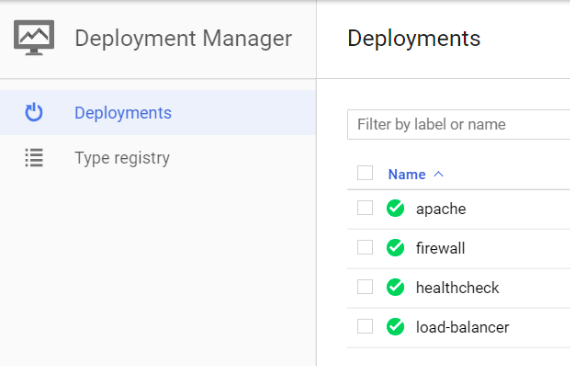Check the apache deployment checkbox
This screenshot has height=366, width=570.
pyautogui.click(x=365, y=208)
